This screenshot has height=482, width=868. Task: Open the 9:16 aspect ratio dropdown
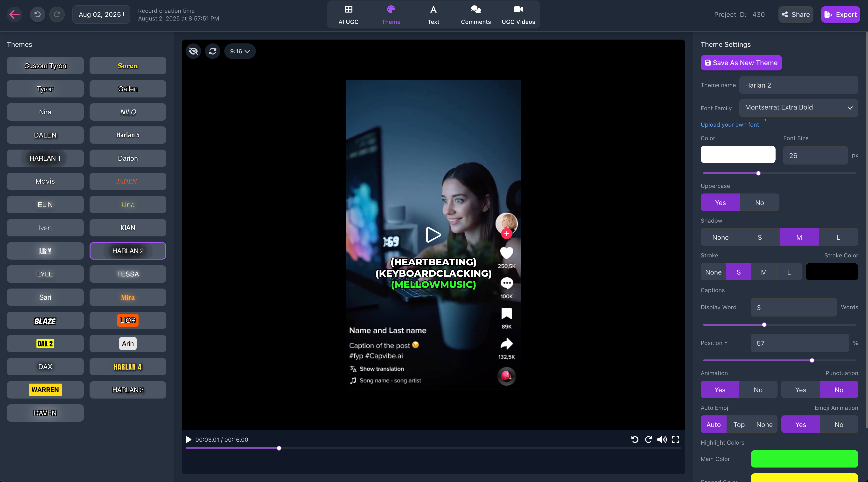pyautogui.click(x=240, y=51)
